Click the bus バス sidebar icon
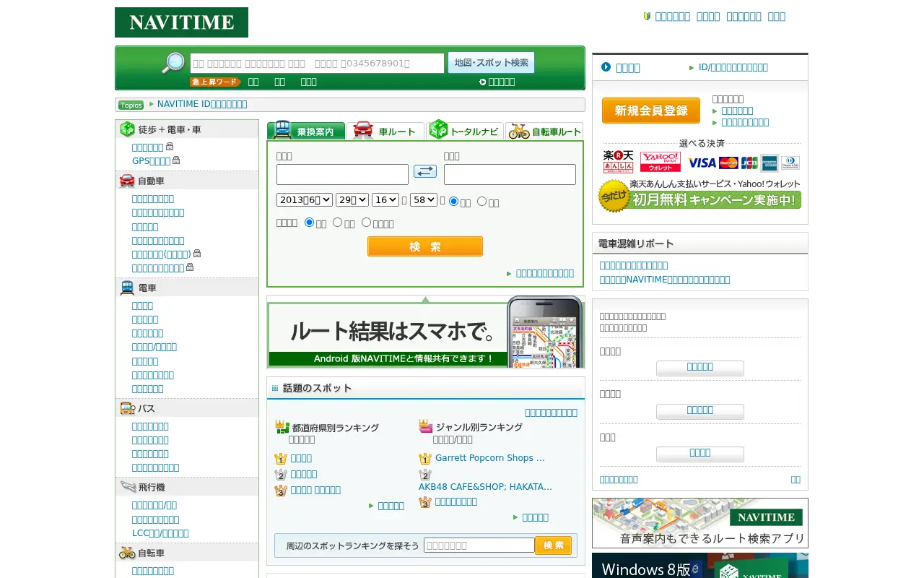 click(127, 408)
